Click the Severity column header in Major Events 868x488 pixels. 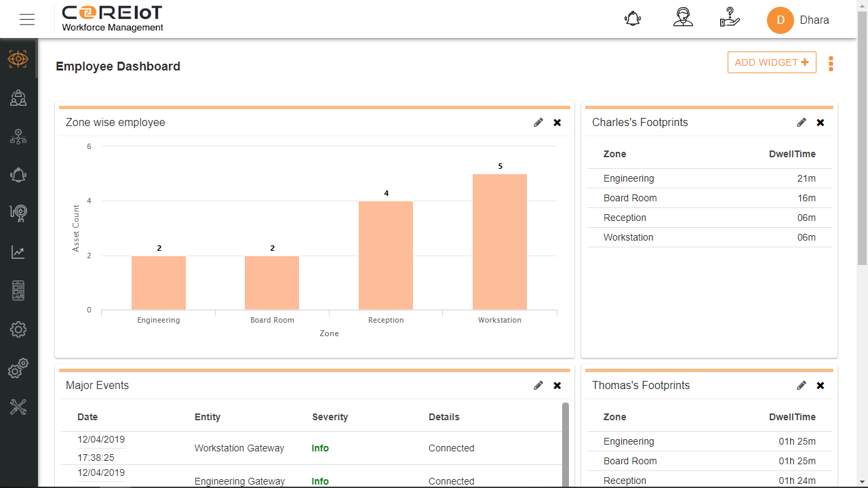[330, 418]
